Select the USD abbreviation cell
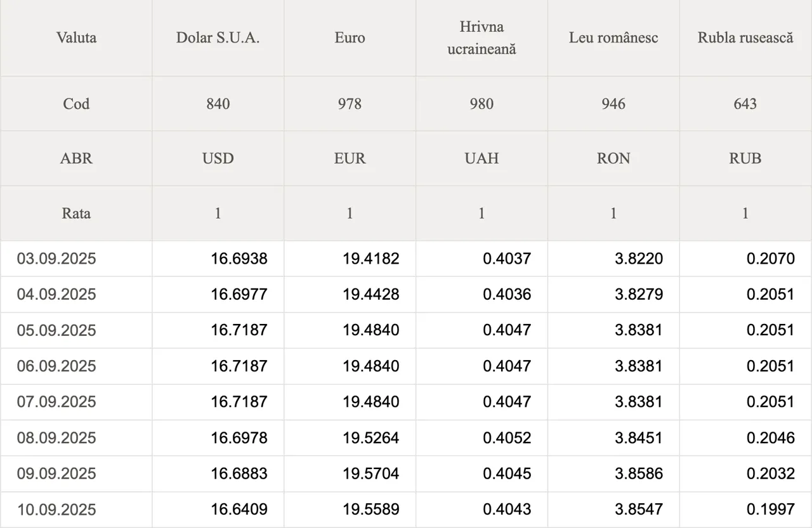The height and width of the screenshot is (528, 812). 218,158
